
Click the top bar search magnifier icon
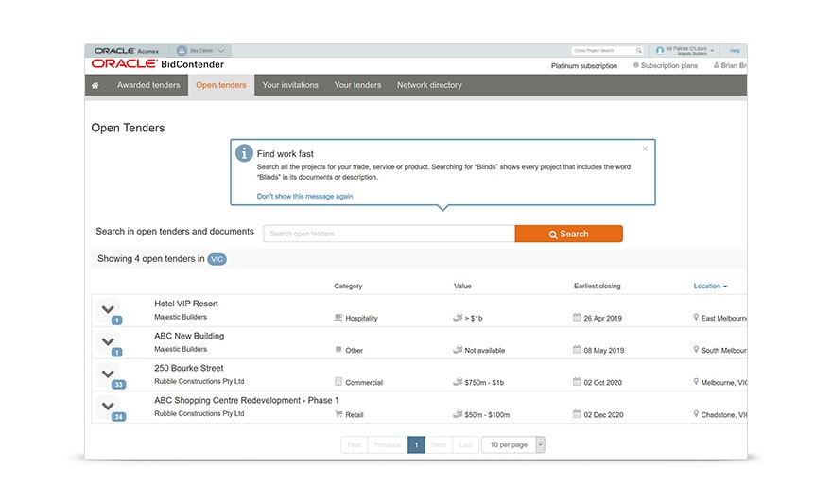[x=639, y=51]
